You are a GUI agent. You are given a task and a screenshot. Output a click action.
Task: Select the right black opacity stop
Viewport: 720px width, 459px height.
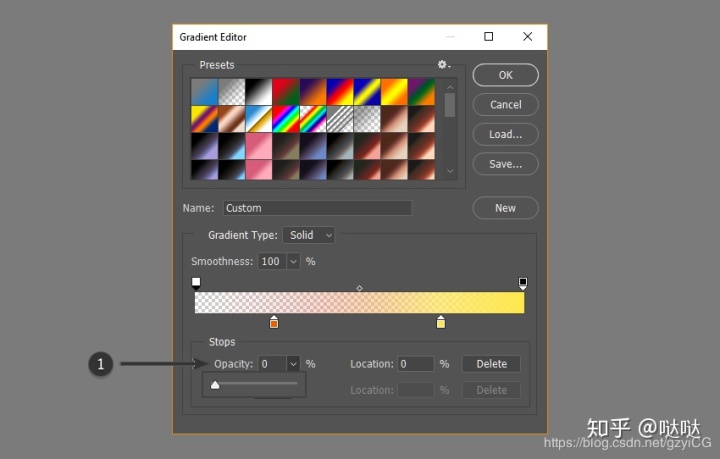click(523, 283)
